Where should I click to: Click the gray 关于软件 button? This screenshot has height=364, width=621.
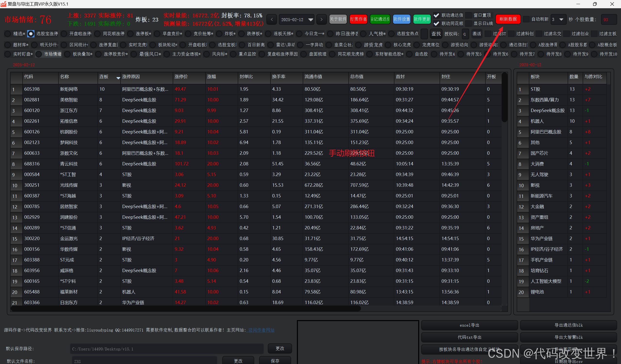338,19
